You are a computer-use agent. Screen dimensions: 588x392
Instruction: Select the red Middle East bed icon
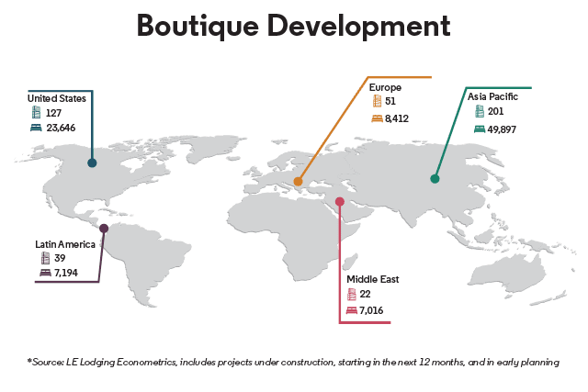click(351, 310)
